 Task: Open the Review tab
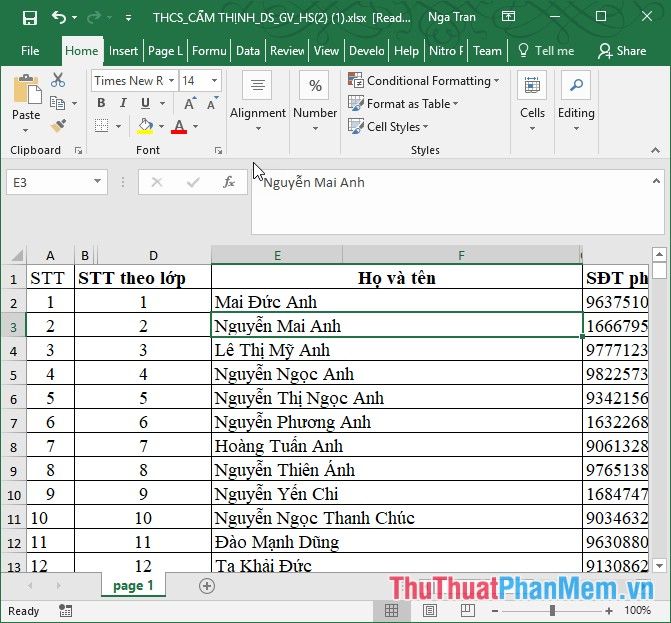click(x=287, y=51)
